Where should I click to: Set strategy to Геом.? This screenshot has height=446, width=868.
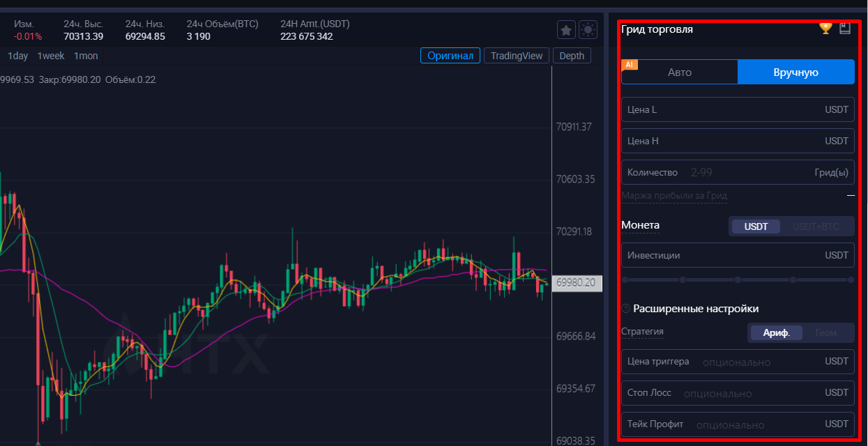(826, 333)
